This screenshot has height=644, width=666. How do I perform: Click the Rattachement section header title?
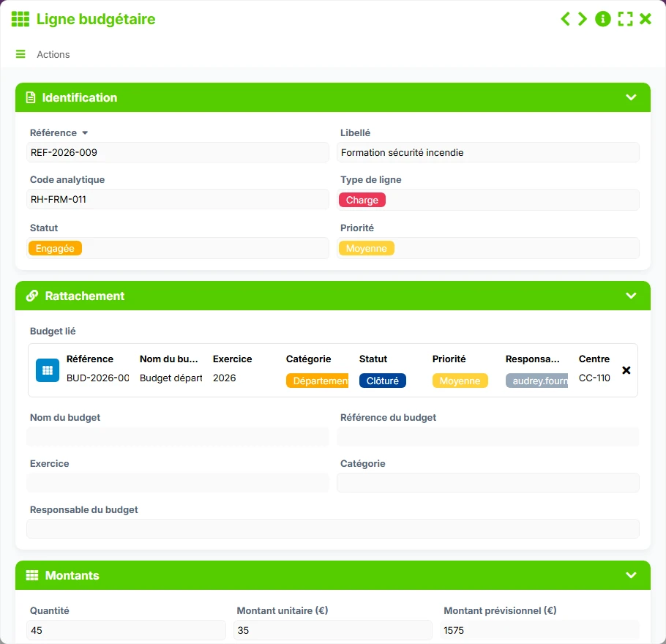(x=85, y=296)
